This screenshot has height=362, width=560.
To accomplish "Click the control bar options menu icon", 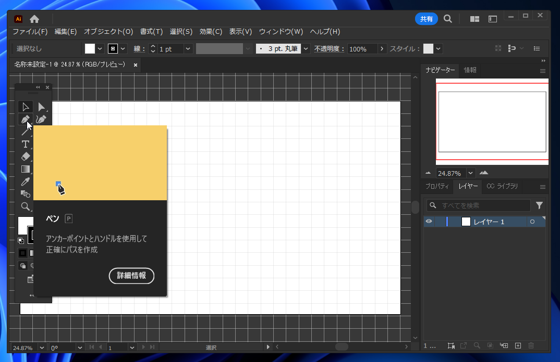I will click(536, 49).
